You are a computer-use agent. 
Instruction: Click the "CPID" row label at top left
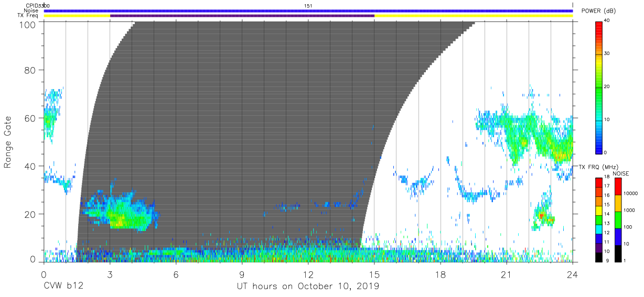[x=31, y=5]
